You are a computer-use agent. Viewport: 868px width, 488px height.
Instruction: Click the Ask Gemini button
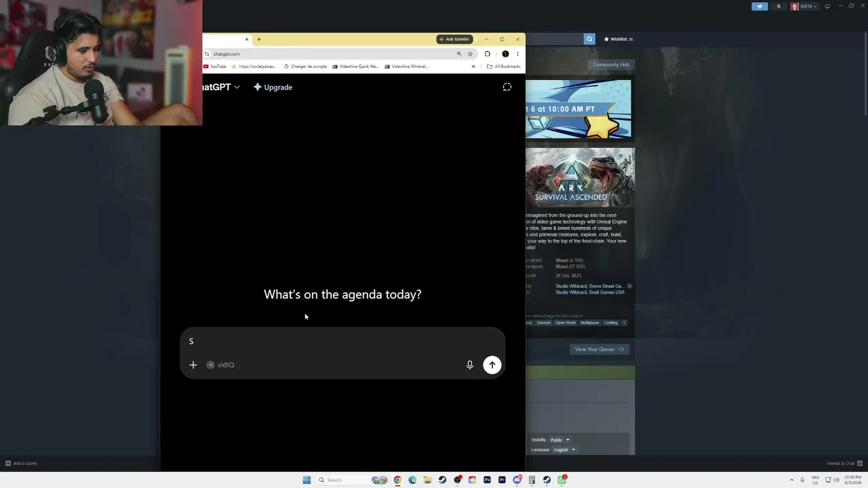[x=454, y=39]
